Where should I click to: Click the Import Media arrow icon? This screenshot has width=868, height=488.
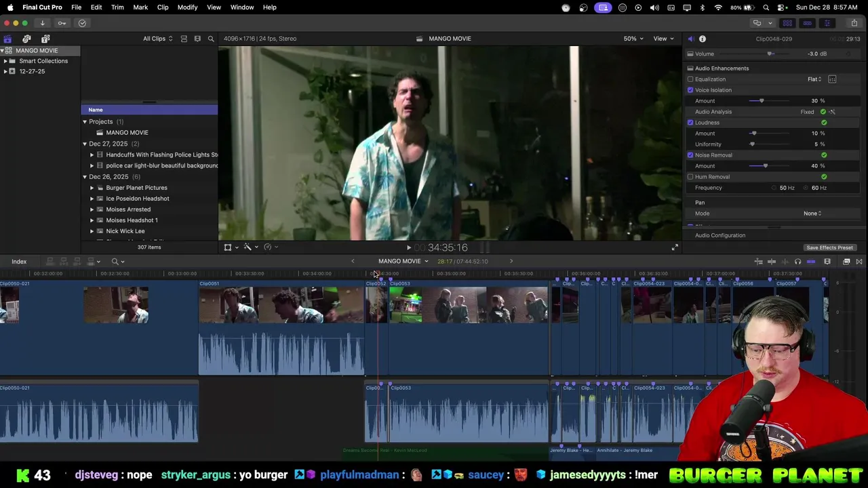(x=42, y=23)
